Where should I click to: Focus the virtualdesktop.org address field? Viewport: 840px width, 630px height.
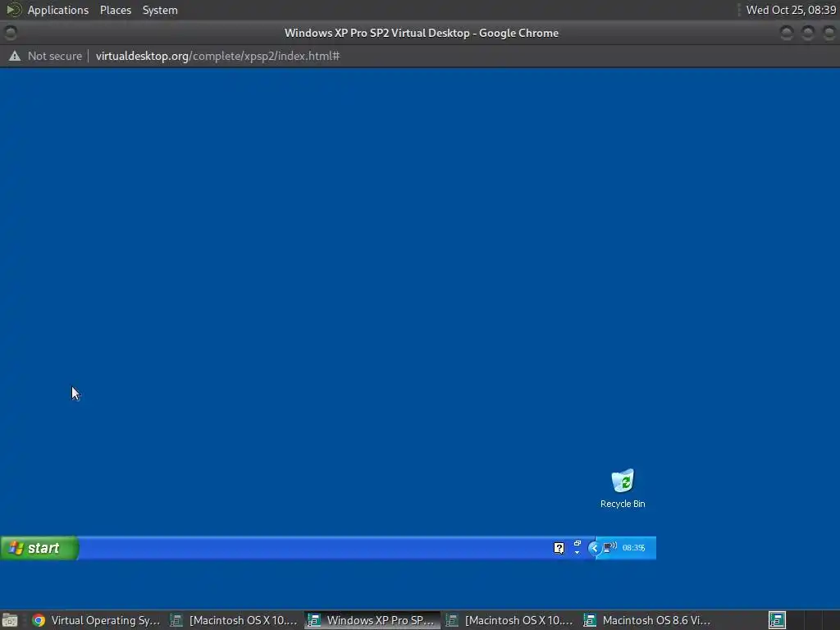pyautogui.click(x=217, y=56)
